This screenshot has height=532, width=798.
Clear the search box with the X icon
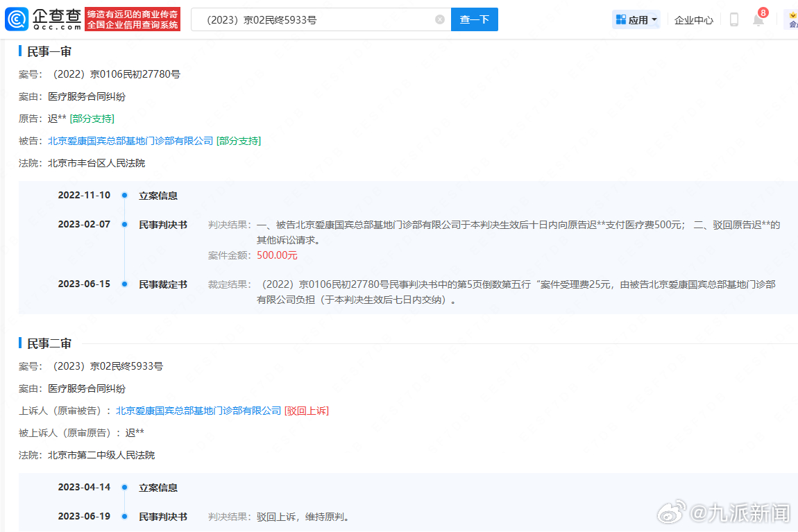pos(440,19)
